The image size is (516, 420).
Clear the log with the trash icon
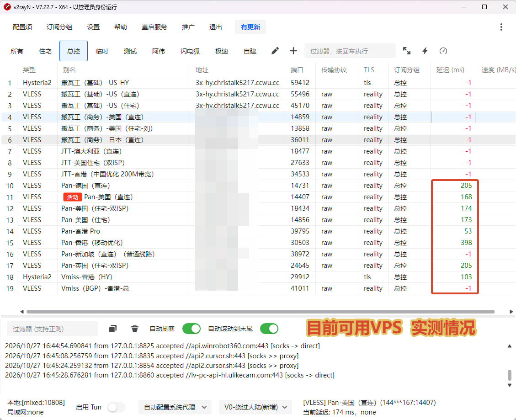click(134, 329)
